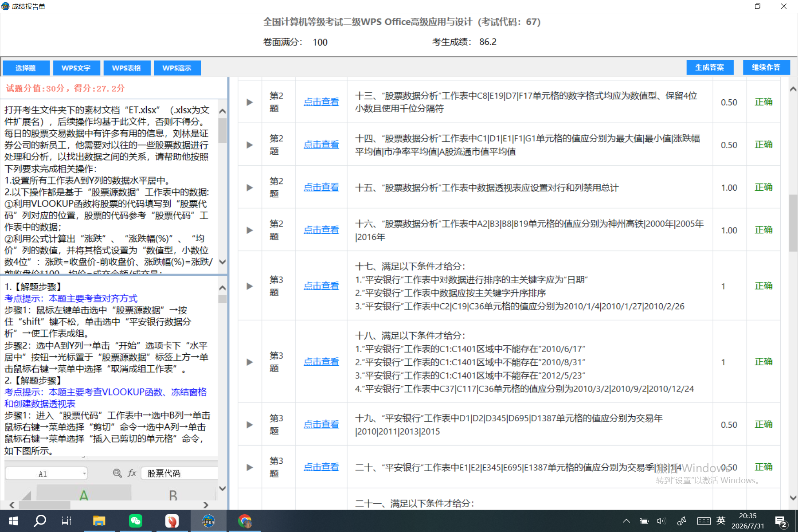The width and height of the screenshot is (798, 532).
Task: Open Google Chrome from the taskbar
Action: pos(245,521)
